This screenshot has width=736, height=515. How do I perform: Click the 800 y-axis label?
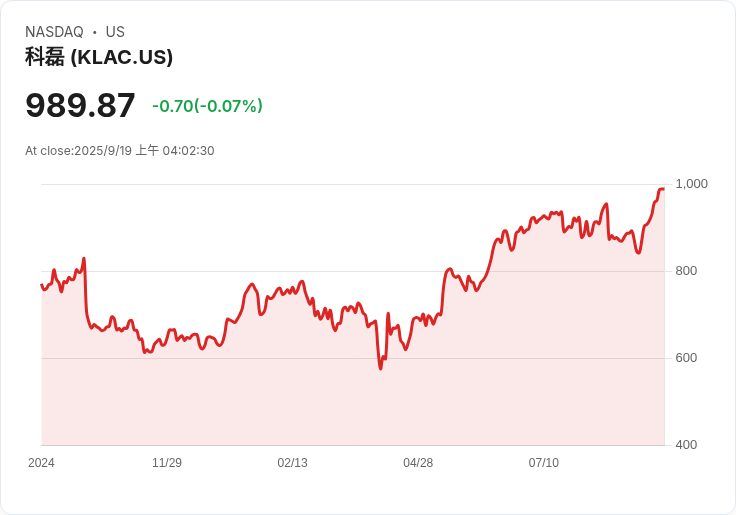(686, 271)
